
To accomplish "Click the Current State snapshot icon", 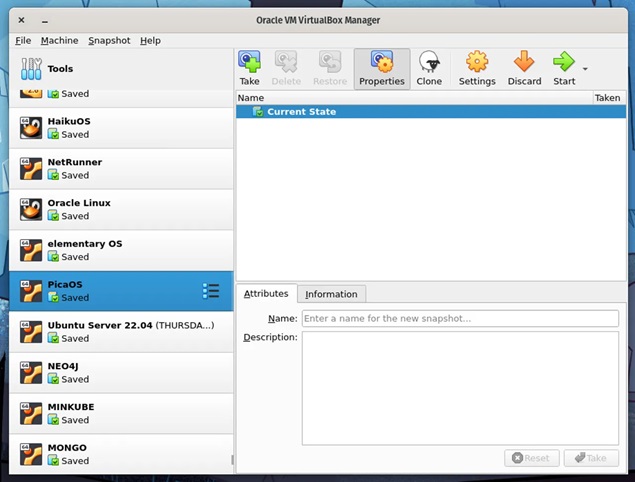I will coord(258,111).
